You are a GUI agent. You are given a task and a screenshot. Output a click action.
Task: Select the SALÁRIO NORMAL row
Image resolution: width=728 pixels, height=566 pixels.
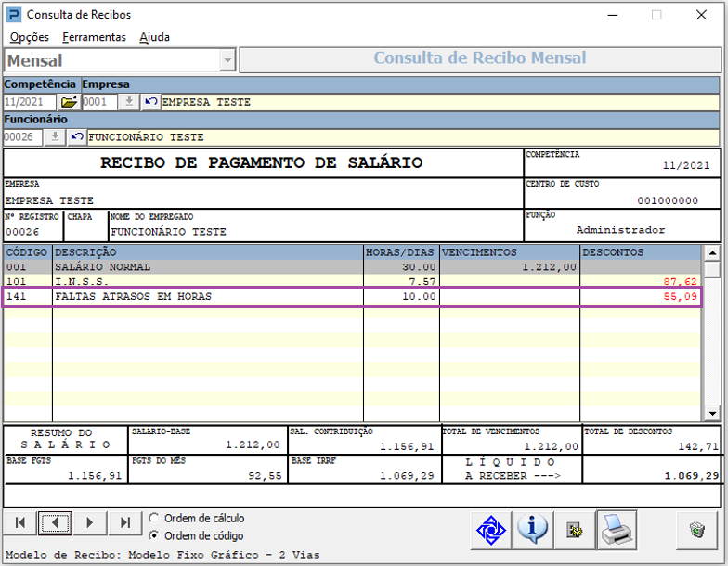(353, 267)
